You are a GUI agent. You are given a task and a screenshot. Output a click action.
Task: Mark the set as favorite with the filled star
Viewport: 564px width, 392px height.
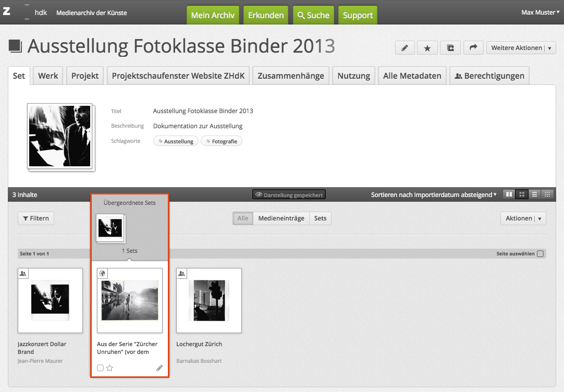tap(427, 48)
